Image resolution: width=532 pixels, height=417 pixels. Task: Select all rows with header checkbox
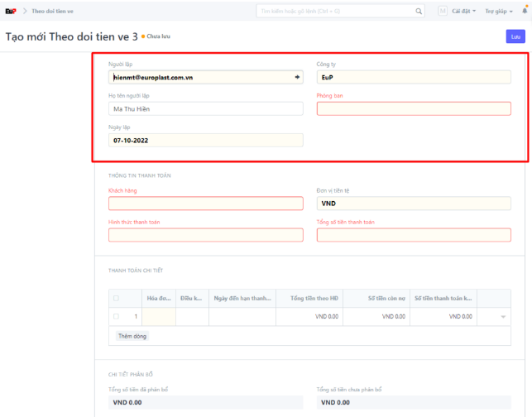tap(116, 298)
